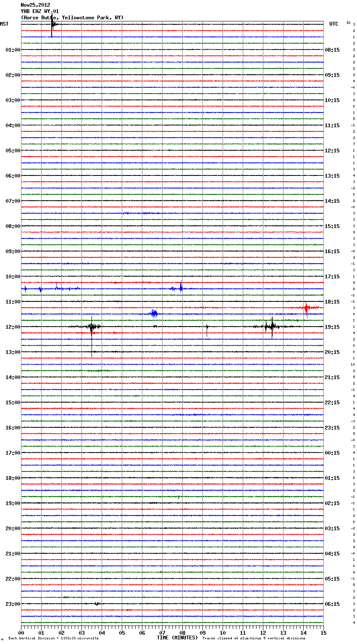Click the "00:15" UTC time label

(x=332, y=453)
